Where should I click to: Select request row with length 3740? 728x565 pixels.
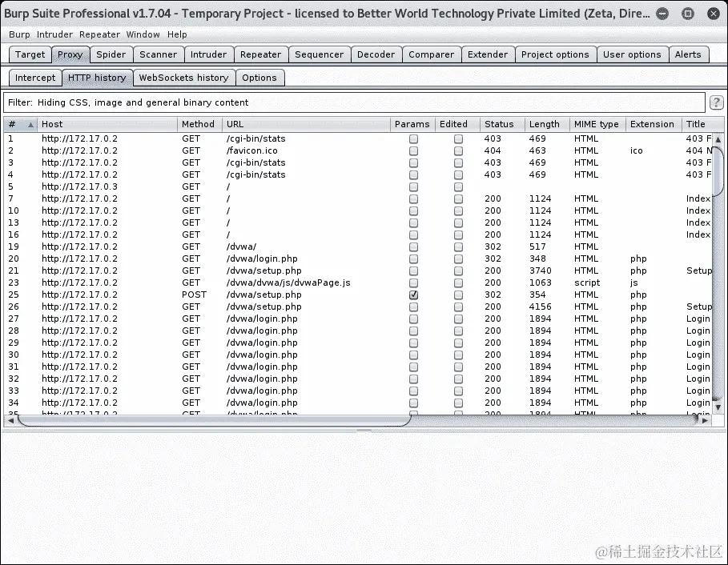357,271
